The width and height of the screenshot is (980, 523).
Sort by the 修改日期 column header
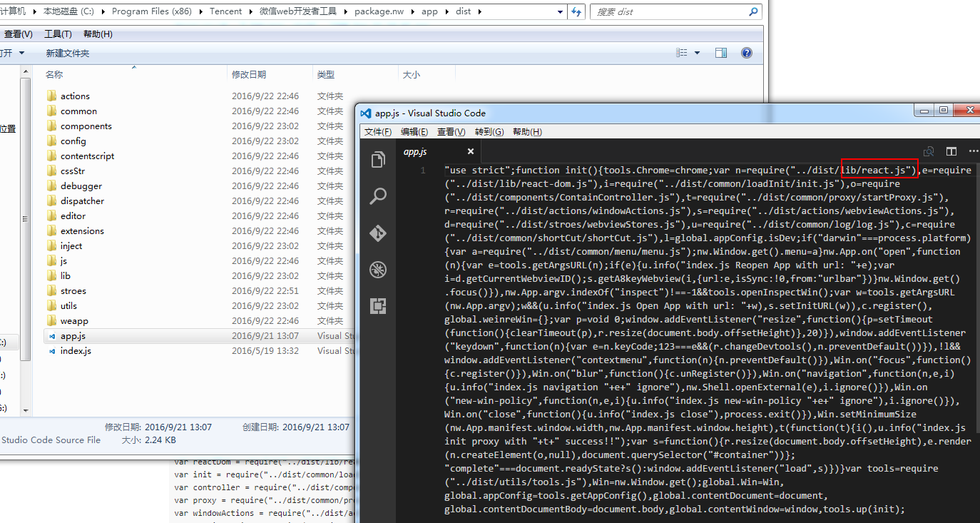coord(249,74)
